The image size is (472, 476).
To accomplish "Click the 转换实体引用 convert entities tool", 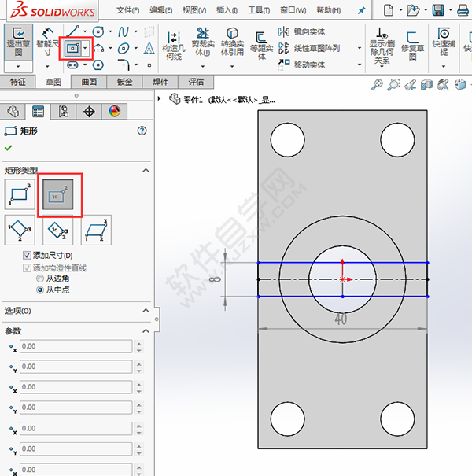I will (232, 42).
